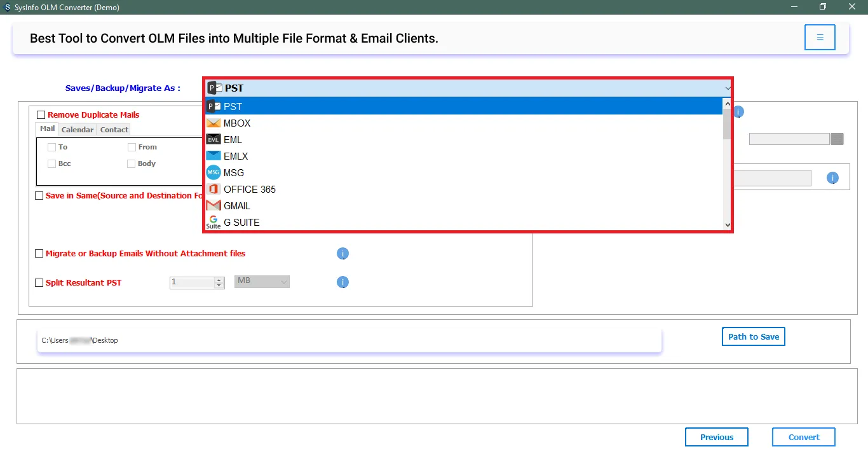
Task: Enable Remove Duplicate Mails checkbox
Action: [41, 115]
